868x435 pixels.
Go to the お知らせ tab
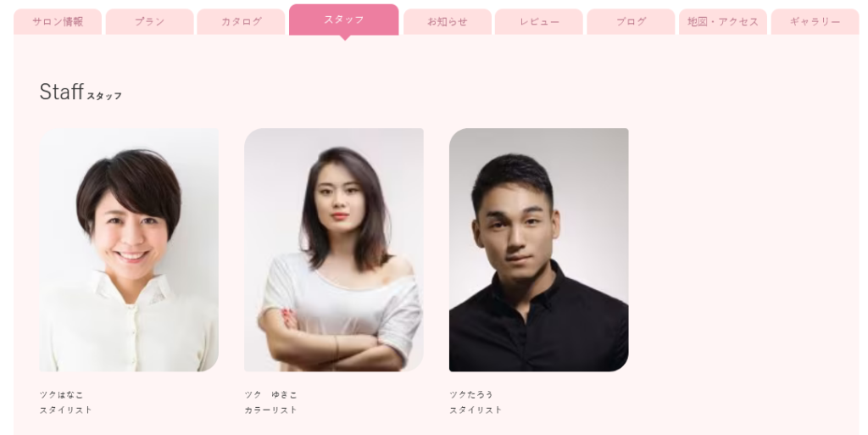click(448, 21)
